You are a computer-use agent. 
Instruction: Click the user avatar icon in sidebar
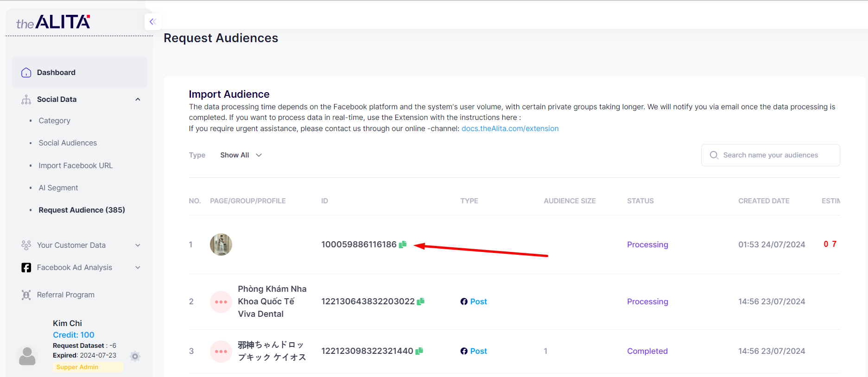pyautogui.click(x=27, y=356)
